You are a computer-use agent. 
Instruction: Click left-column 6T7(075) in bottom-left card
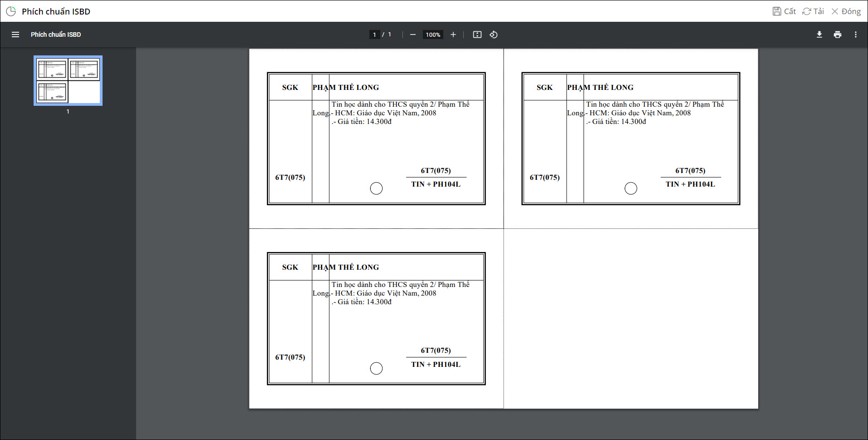point(290,357)
